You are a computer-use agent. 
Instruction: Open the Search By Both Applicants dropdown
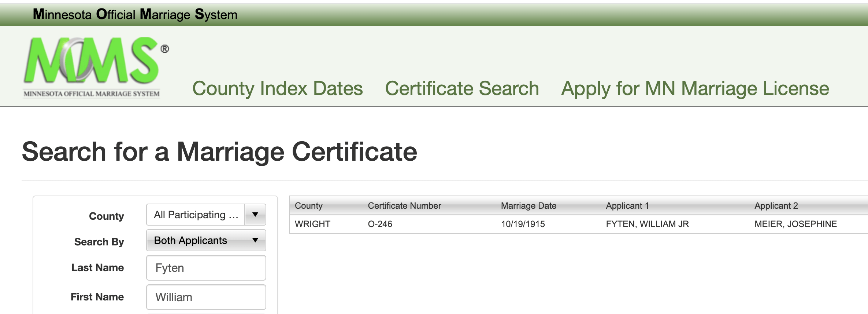click(206, 241)
